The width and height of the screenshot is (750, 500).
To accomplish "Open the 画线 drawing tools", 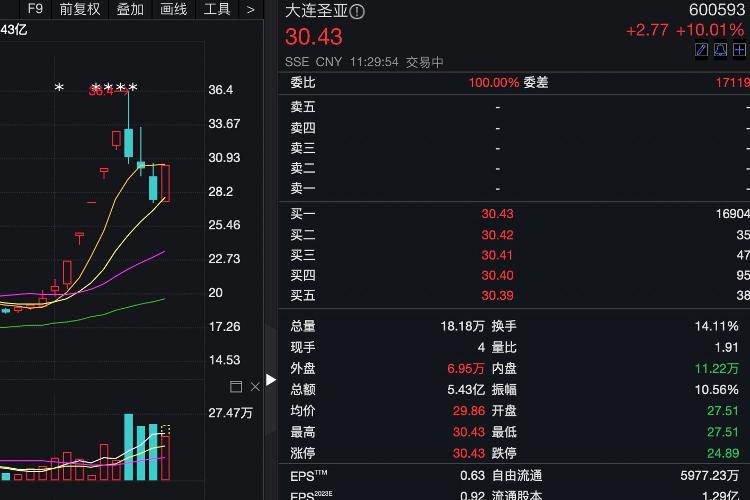I will (173, 9).
